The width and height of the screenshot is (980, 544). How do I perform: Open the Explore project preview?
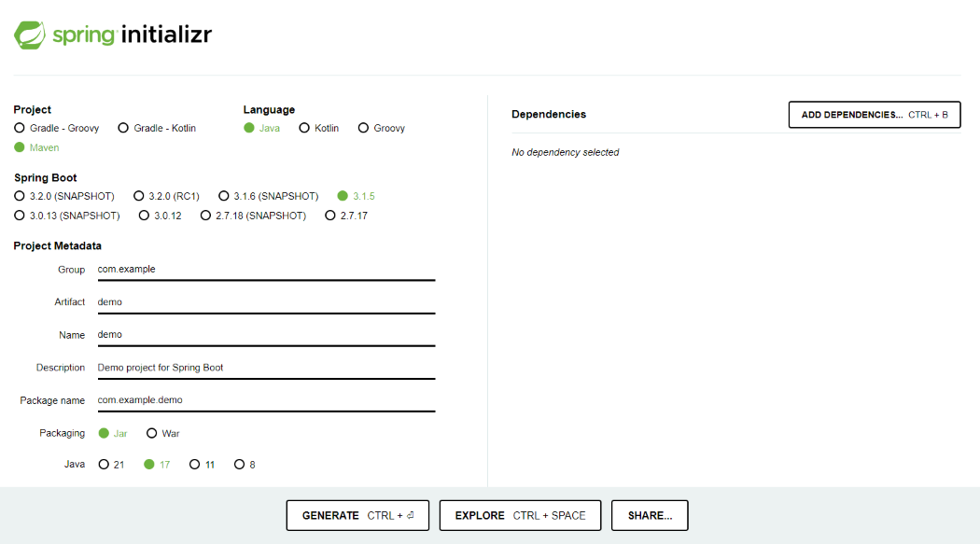(x=519, y=514)
